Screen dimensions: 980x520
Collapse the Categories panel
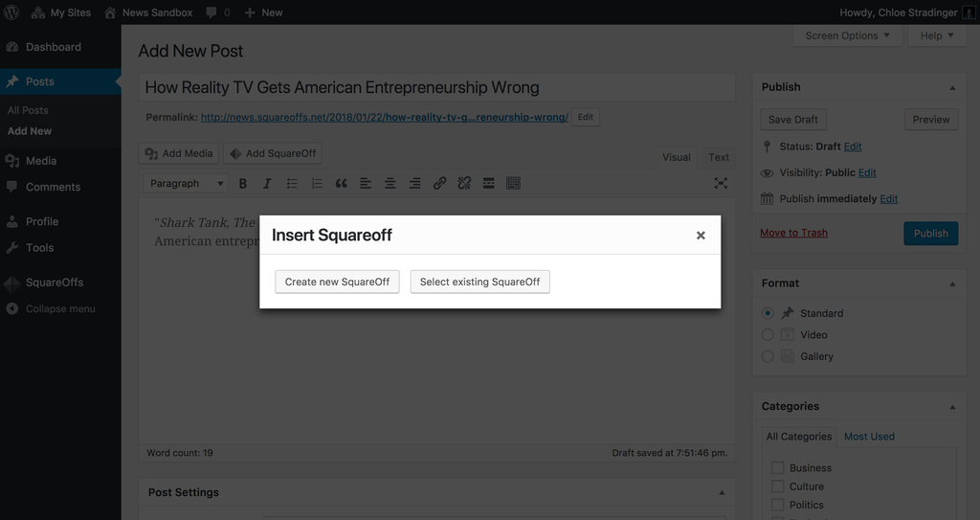(x=952, y=407)
